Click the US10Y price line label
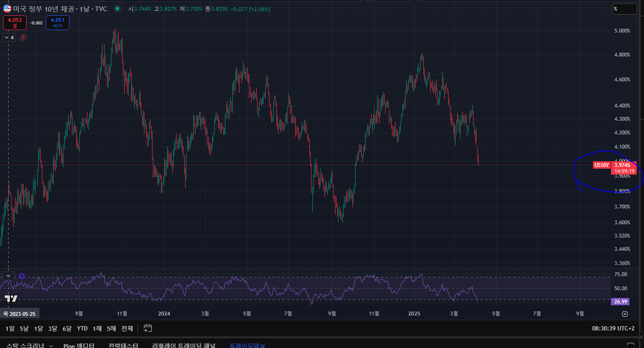The height and width of the screenshot is (348, 644). click(602, 165)
